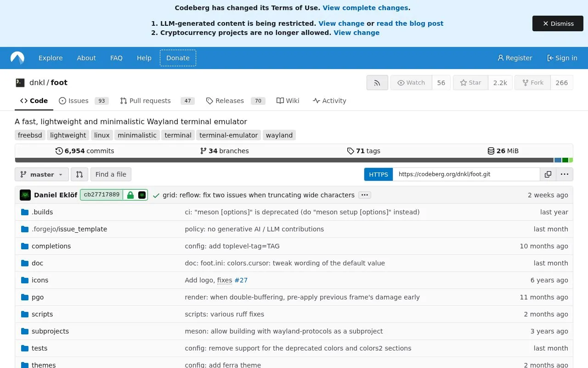Click Sign in link
The height and width of the screenshot is (368, 588).
point(562,58)
